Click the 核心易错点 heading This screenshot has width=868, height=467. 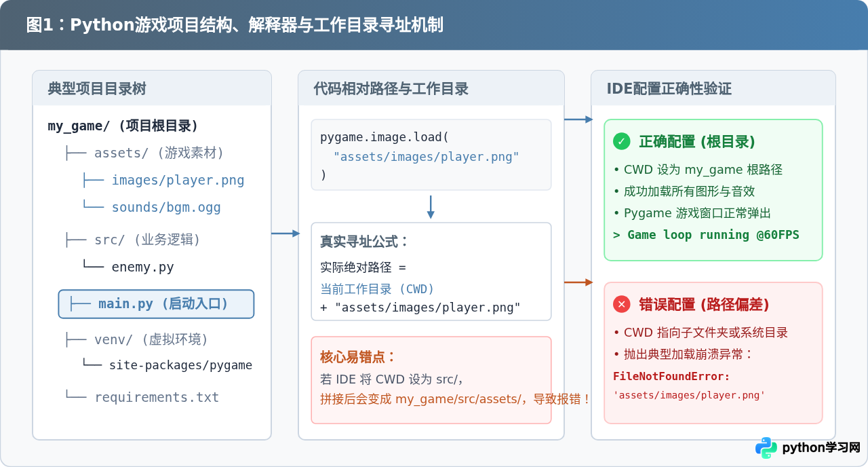click(357, 357)
